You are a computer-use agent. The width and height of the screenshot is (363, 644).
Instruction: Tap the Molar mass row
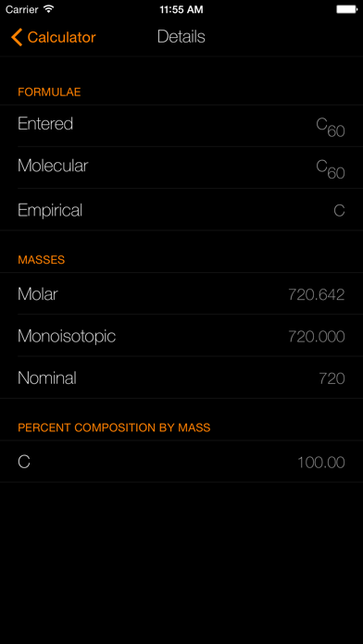coord(181,293)
